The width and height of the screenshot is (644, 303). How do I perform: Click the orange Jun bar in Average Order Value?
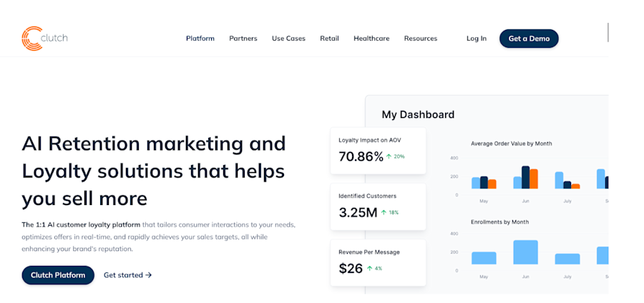(x=534, y=179)
